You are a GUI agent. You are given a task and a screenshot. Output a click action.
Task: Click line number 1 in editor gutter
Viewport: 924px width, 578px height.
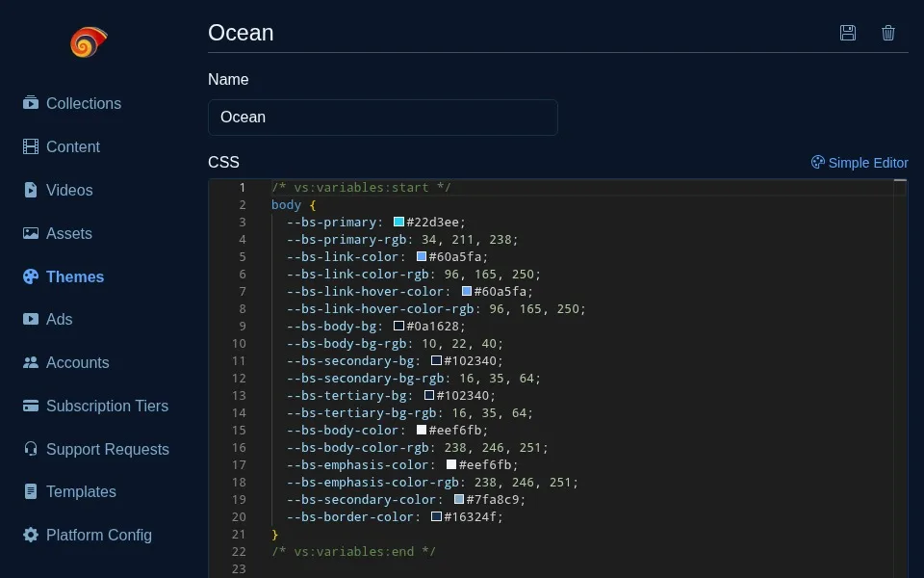click(x=242, y=188)
